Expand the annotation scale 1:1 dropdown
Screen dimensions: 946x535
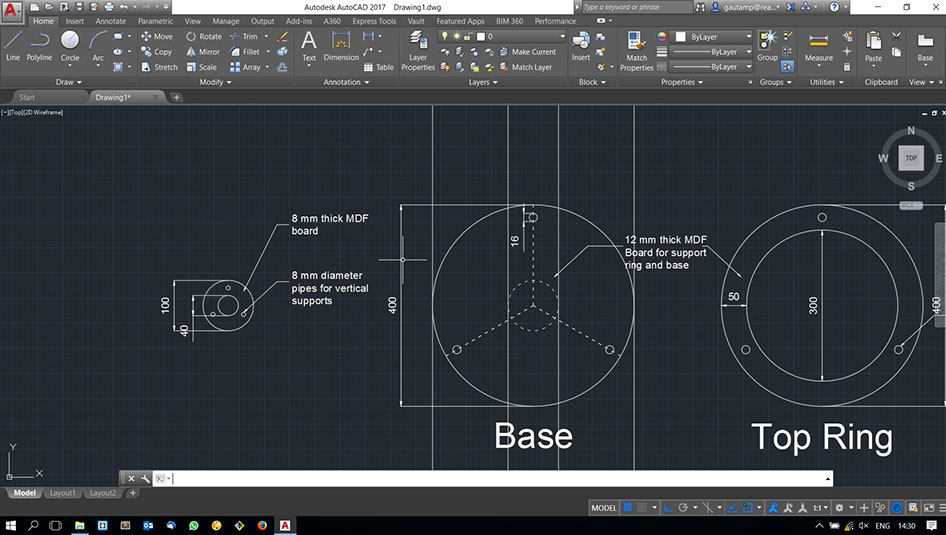click(x=822, y=508)
